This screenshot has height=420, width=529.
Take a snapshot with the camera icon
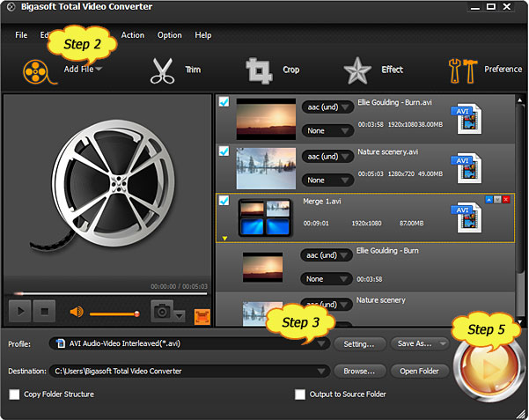pyautogui.click(x=162, y=311)
